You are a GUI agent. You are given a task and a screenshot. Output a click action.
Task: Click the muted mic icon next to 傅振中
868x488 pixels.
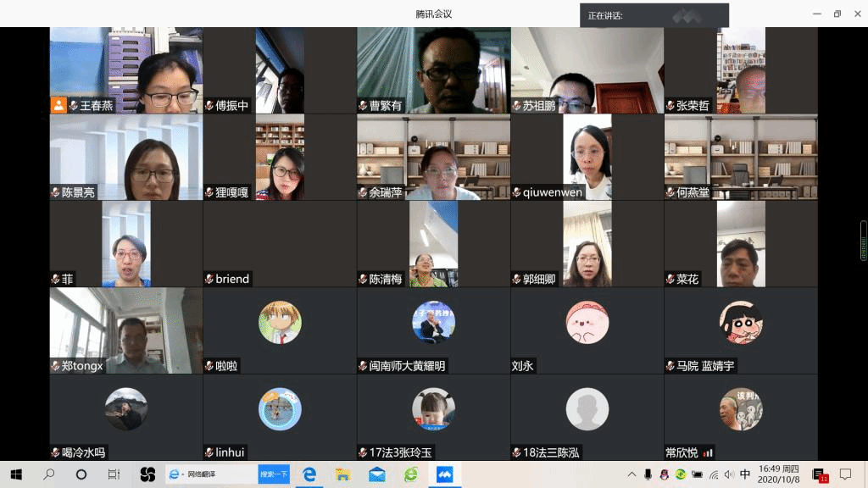pyautogui.click(x=209, y=106)
